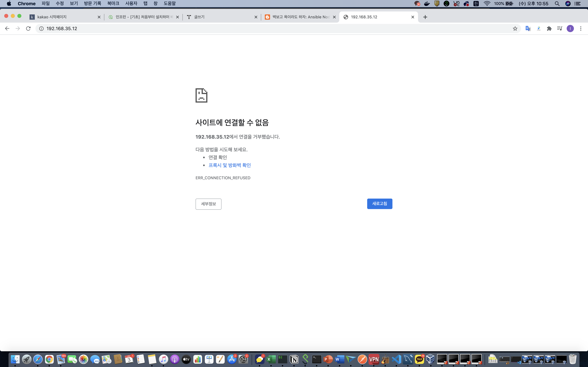This screenshot has height=367, width=588.
Task: Open the 북마크 menu in menu bar
Action: coord(113,3)
